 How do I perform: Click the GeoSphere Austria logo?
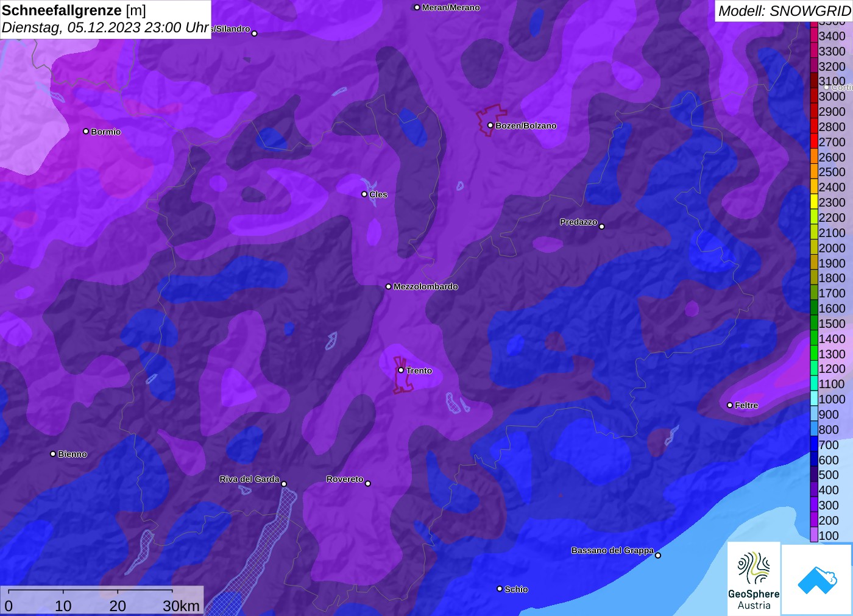coord(754,578)
